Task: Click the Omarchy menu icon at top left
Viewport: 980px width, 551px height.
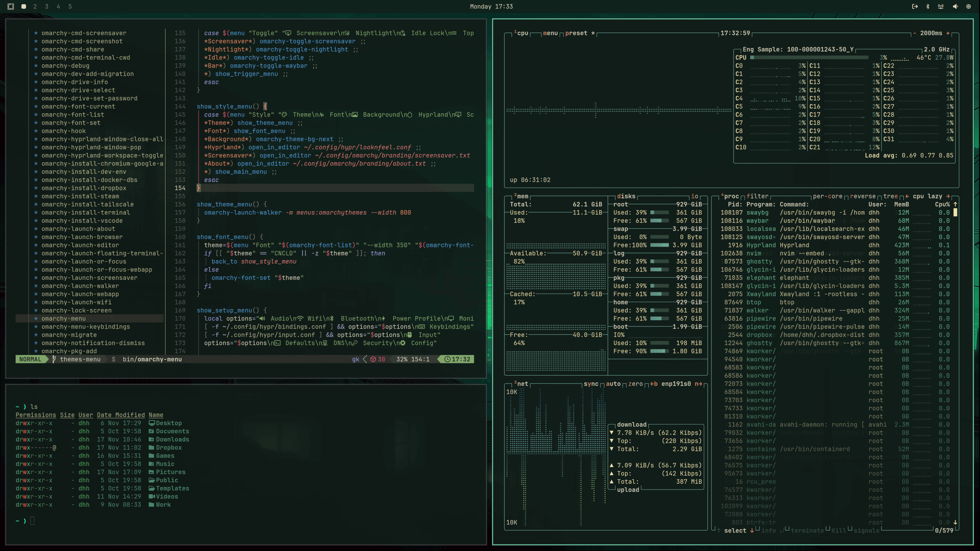Action: [11, 7]
